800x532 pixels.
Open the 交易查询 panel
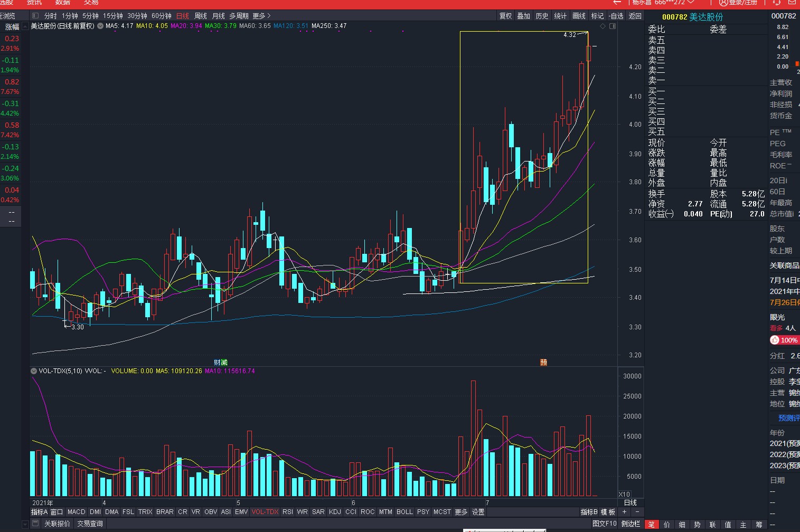pos(90,524)
